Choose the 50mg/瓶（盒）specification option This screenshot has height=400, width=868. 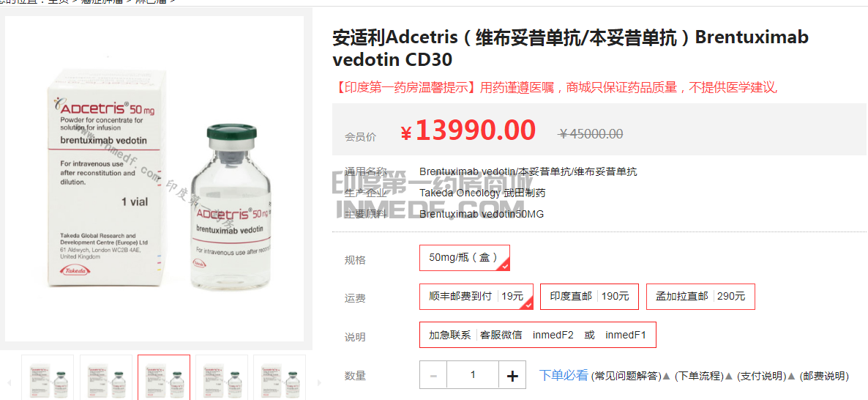(465, 258)
